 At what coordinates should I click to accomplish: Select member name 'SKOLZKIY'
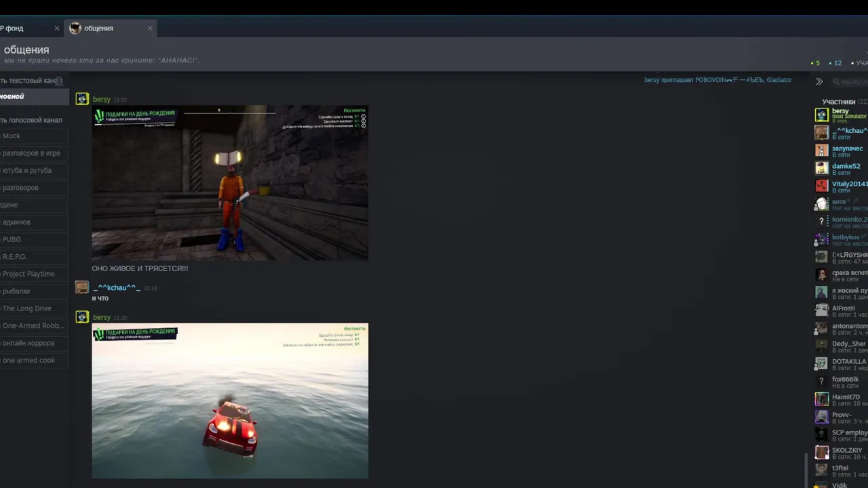847,450
